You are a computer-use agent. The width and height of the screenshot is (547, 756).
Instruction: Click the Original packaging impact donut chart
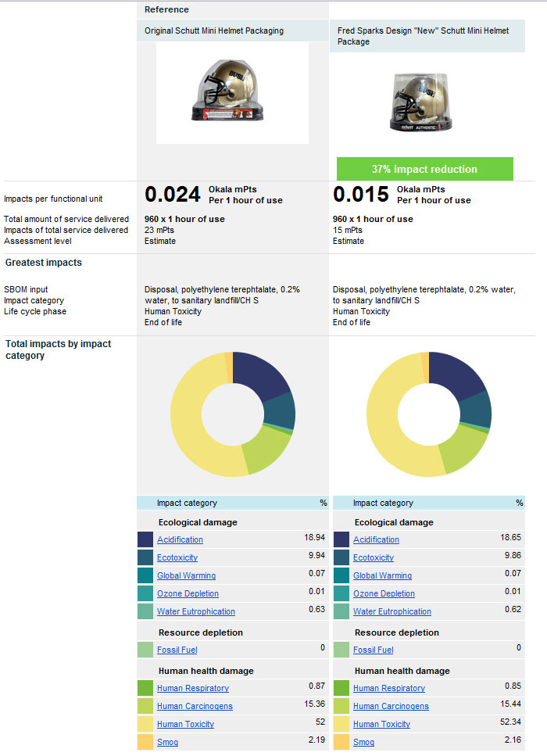point(233,414)
